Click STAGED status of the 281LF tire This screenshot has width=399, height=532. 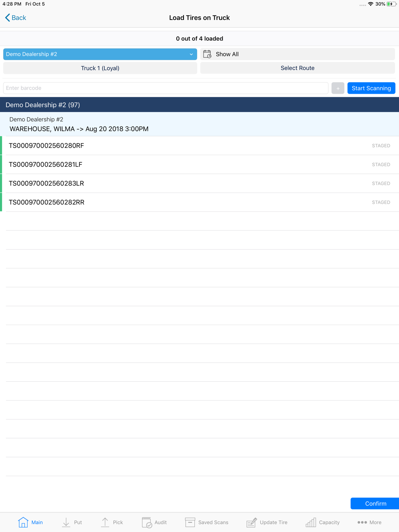point(381,164)
